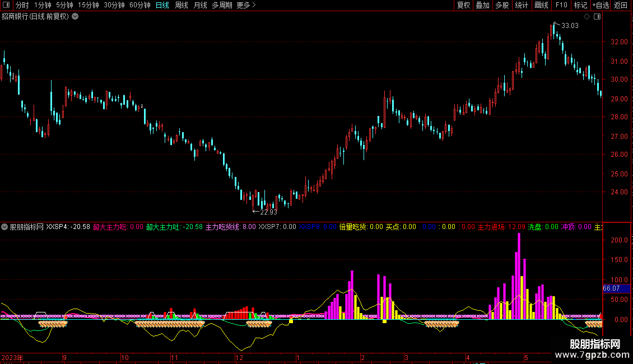Switch to the 分时 intraday view

[22, 6]
